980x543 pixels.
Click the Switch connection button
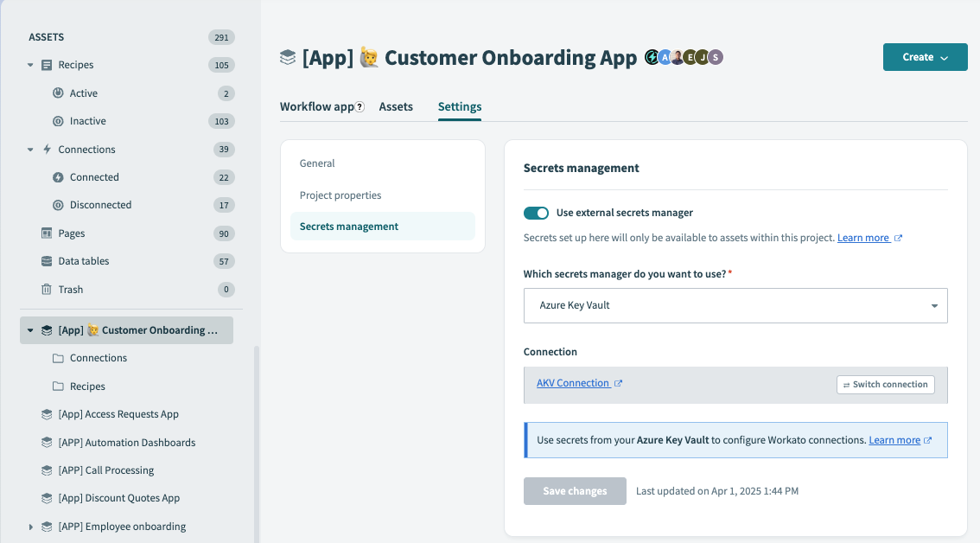point(885,385)
